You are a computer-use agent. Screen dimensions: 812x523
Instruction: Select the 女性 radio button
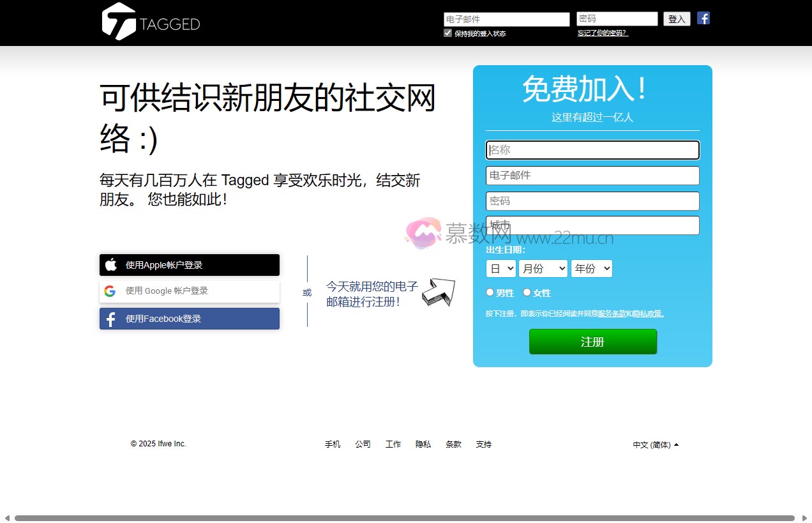tap(527, 292)
